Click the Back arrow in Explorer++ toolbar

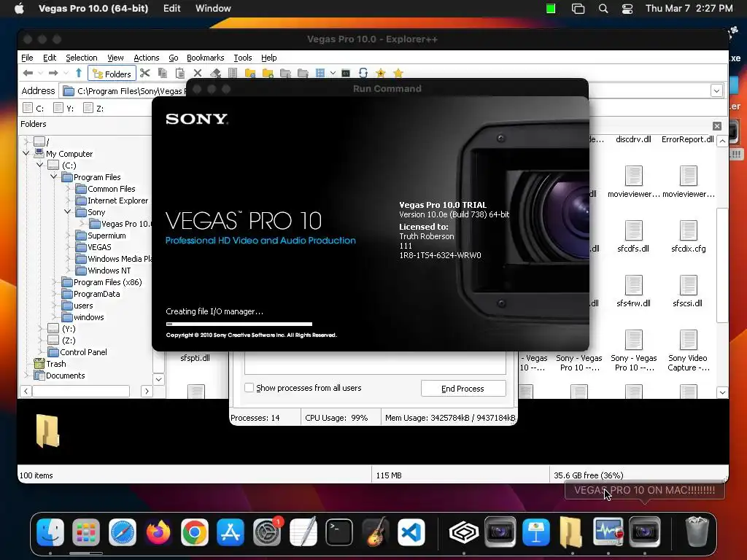point(28,74)
